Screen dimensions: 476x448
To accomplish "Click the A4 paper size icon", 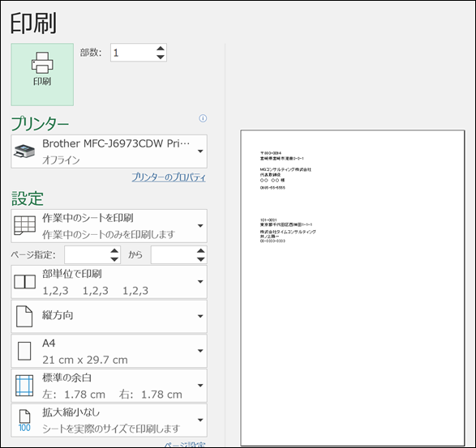I will point(24,351).
